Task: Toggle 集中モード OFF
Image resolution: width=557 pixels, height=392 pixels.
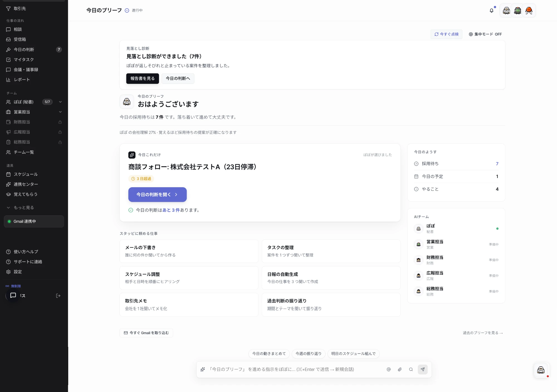Action: 485,34
